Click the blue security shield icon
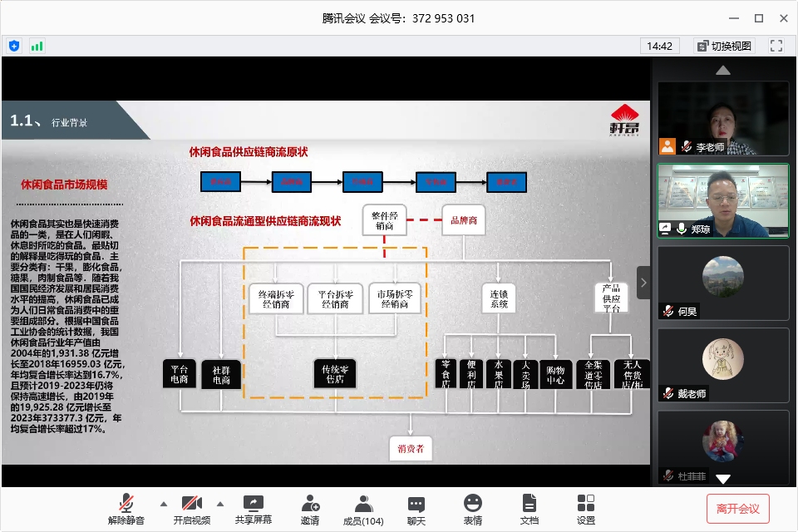Viewport: 798px width, 532px height. [14, 46]
